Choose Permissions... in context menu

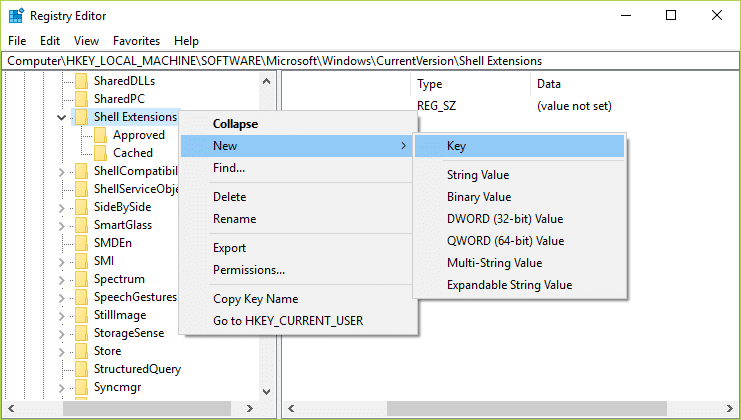249,270
